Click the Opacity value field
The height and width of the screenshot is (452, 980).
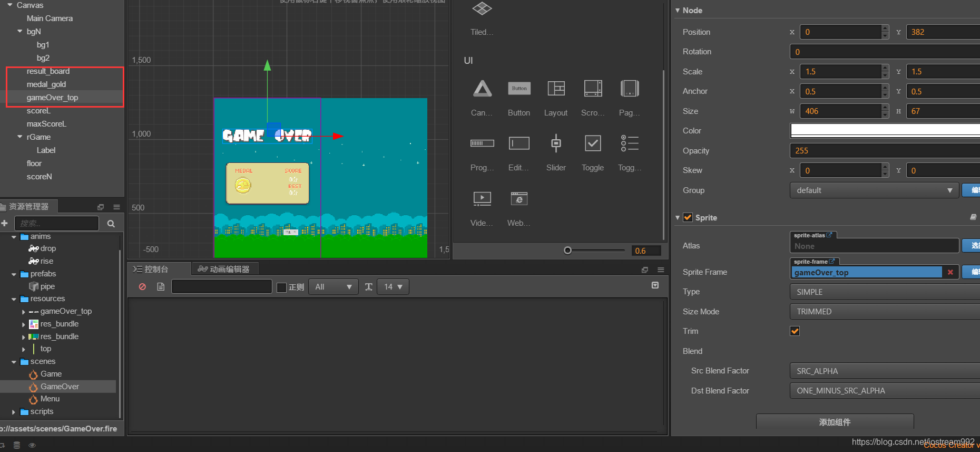tap(885, 151)
